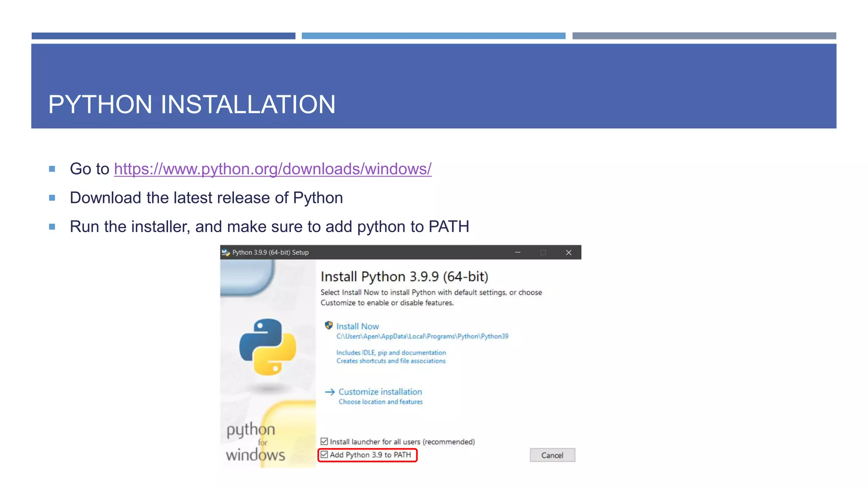This screenshot has height=488, width=868.
Task: Click the light blue middle bar segment
Action: click(x=433, y=36)
